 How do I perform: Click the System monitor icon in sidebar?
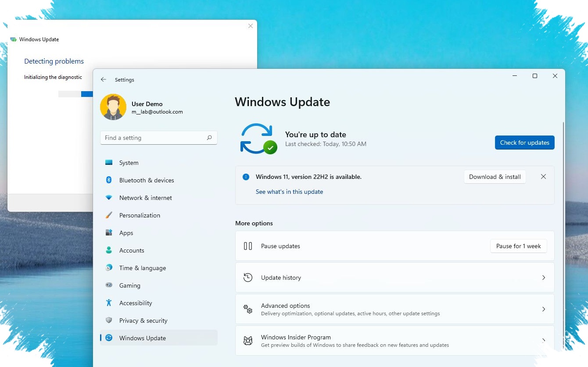point(109,162)
